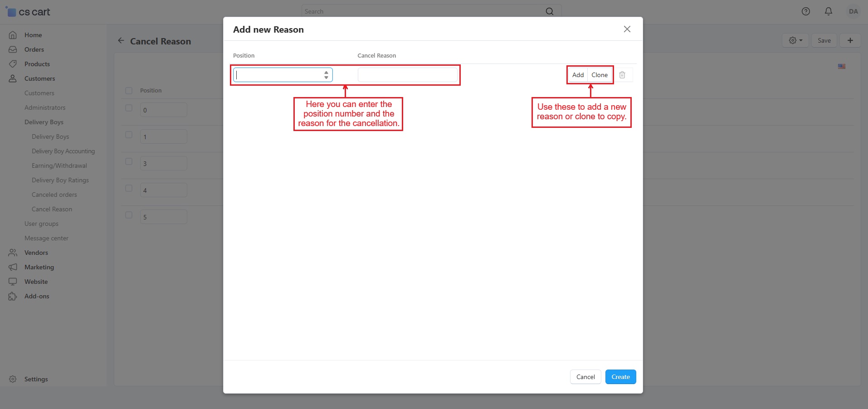The height and width of the screenshot is (409, 868).
Task: Click the Cancel Reason text field
Action: [x=407, y=75]
